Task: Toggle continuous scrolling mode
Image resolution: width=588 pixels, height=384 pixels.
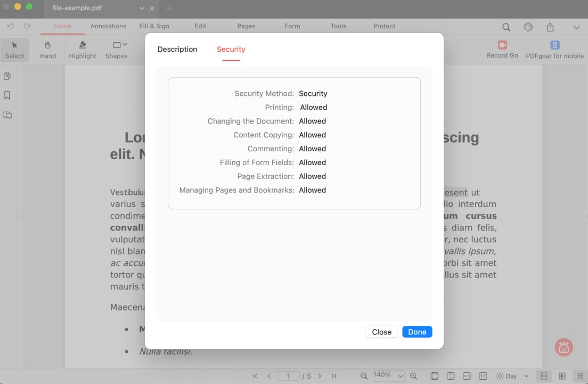Action: 580,376
